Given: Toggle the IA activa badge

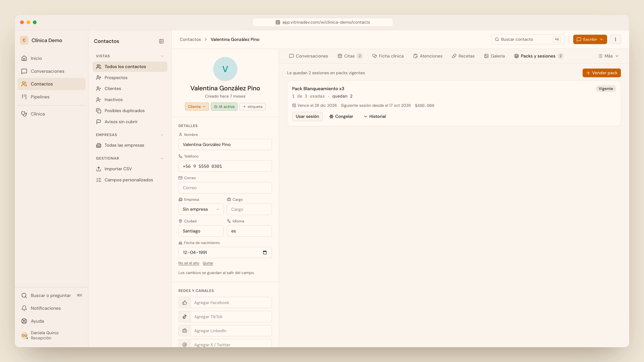Looking at the screenshot, I should (x=224, y=107).
